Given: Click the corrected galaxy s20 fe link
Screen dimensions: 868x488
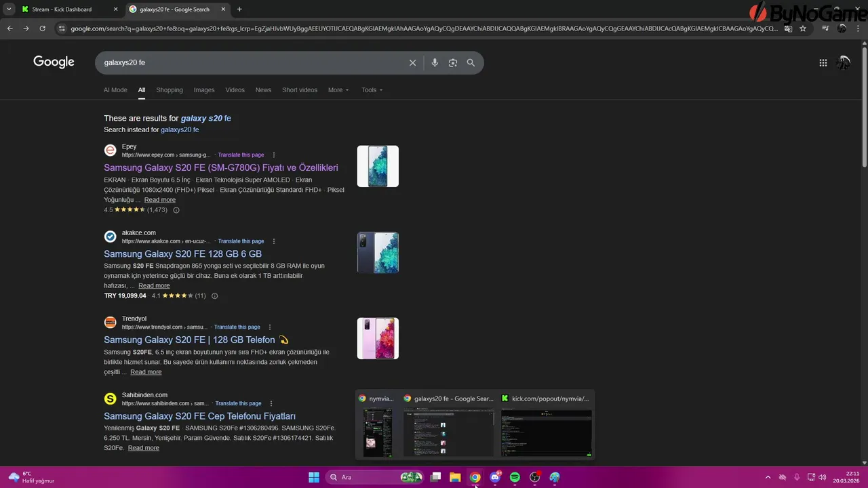Looking at the screenshot, I should pyautogui.click(x=205, y=118).
